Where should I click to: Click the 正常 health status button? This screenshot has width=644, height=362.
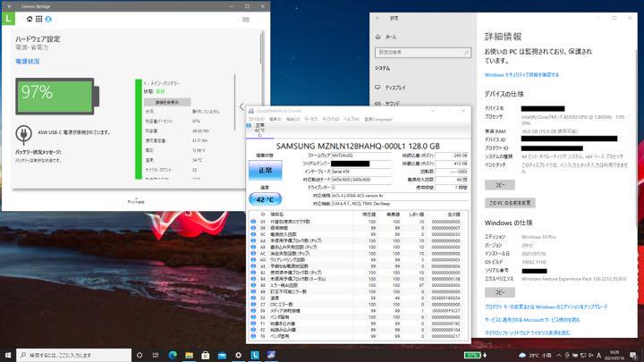tap(266, 171)
